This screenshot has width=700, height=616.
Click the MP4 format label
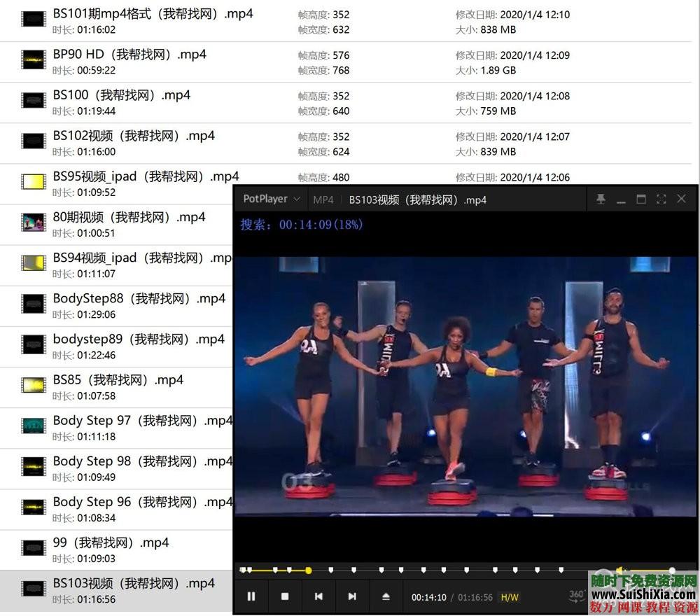click(323, 199)
